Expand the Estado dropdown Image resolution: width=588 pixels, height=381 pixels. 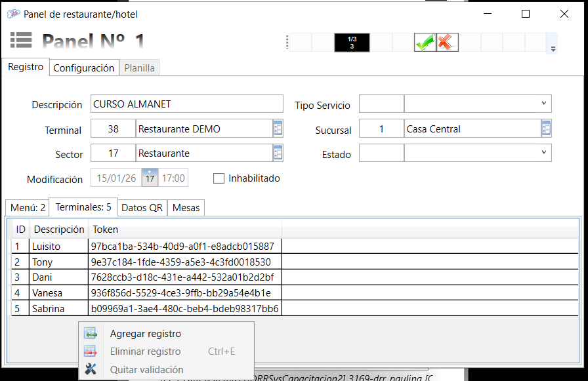[x=544, y=153]
